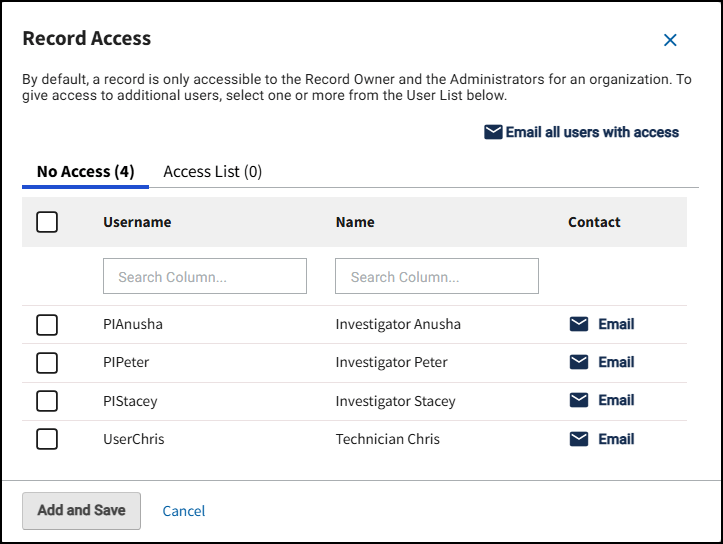Open the No Access (4) tab
Viewport: 723px width, 544px height.
pos(86,171)
